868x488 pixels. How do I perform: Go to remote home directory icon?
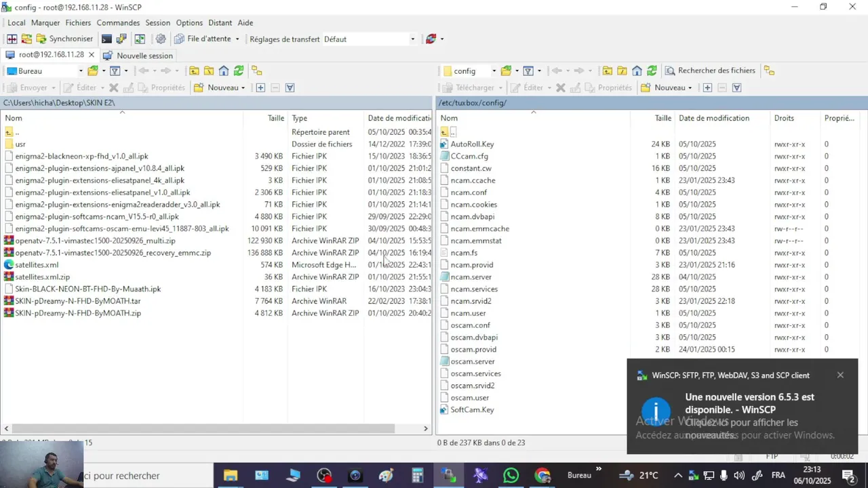point(637,70)
